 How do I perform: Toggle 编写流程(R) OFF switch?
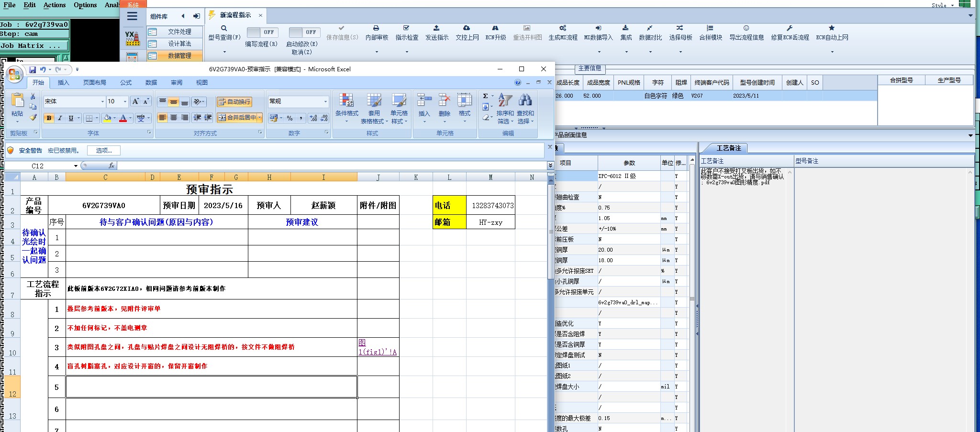[262, 32]
